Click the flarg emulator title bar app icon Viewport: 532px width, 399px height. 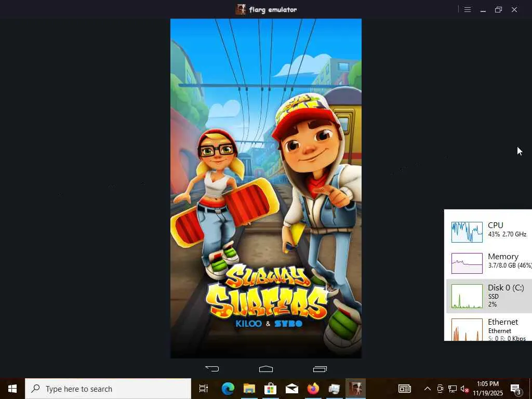click(x=241, y=9)
